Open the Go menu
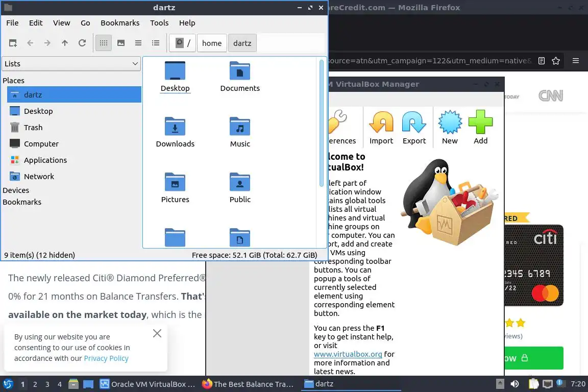This screenshot has width=588, height=392. point(85,23)
